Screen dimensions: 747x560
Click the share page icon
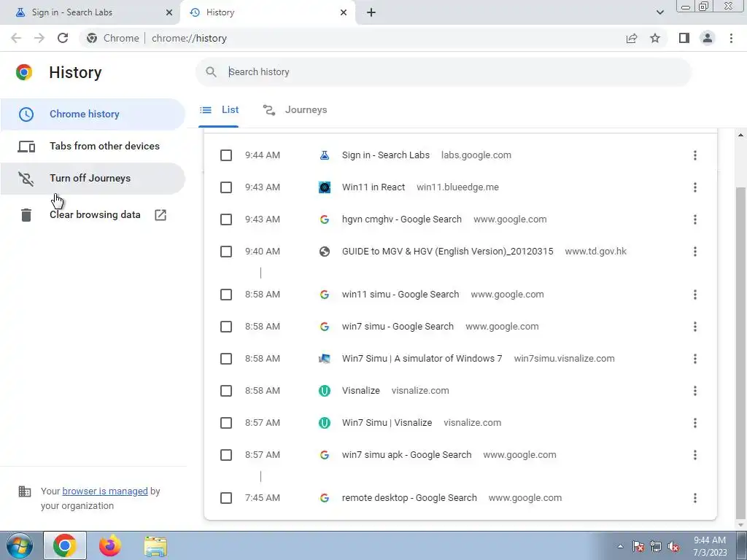tap(632, 38)
